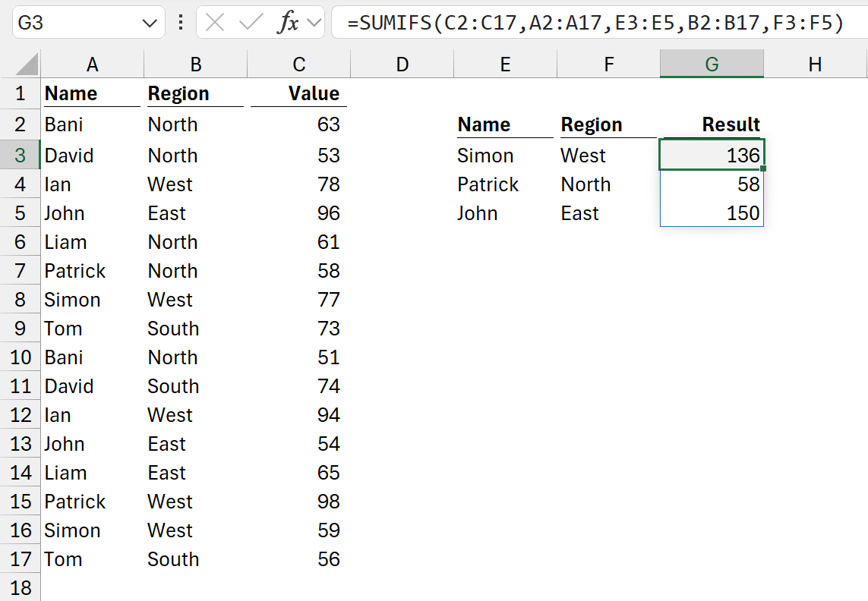Click the Enter checkmark formula bar icon
868x601 pixels.
(x=250, y=23)
